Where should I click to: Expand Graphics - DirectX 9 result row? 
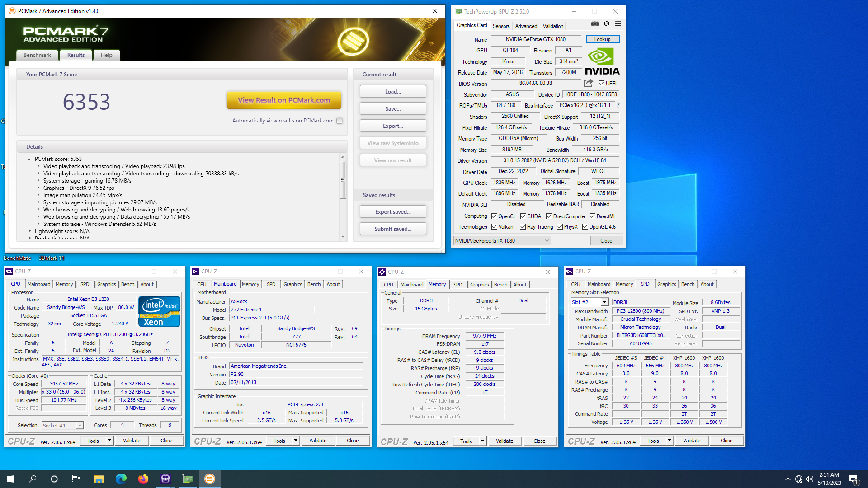point(38,188)
